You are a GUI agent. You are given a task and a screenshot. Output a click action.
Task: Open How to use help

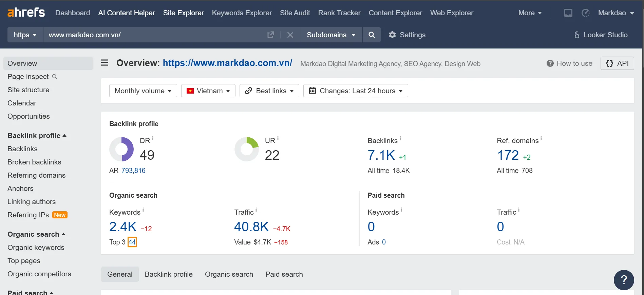(569, 63)
